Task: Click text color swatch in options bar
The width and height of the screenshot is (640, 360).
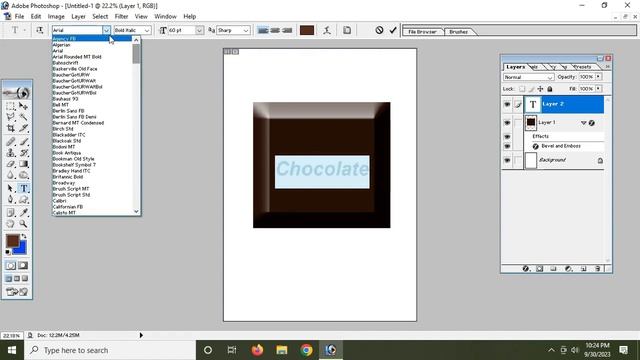Action: [307, 30]
